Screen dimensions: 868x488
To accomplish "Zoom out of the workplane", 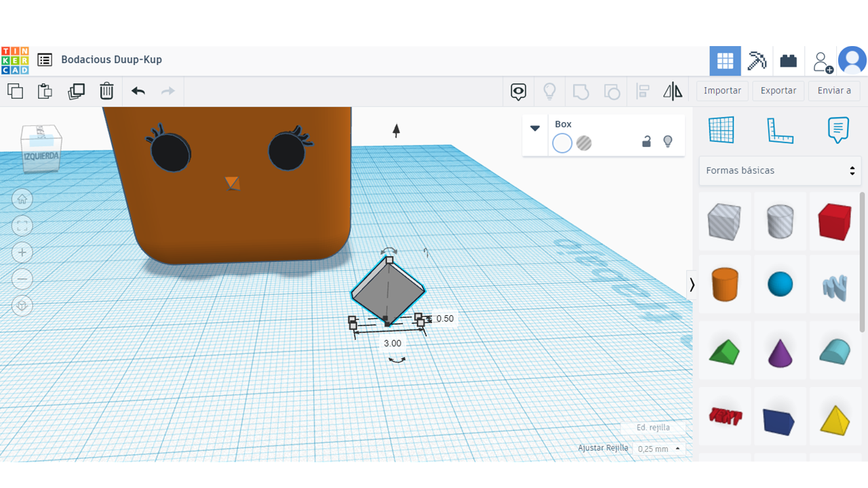I will click(x=22, y=279).
